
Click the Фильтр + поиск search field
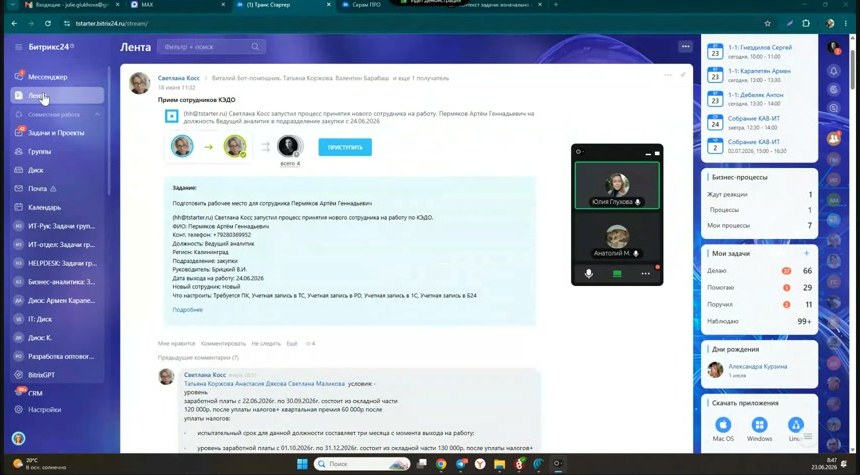(x=211, y=47)
